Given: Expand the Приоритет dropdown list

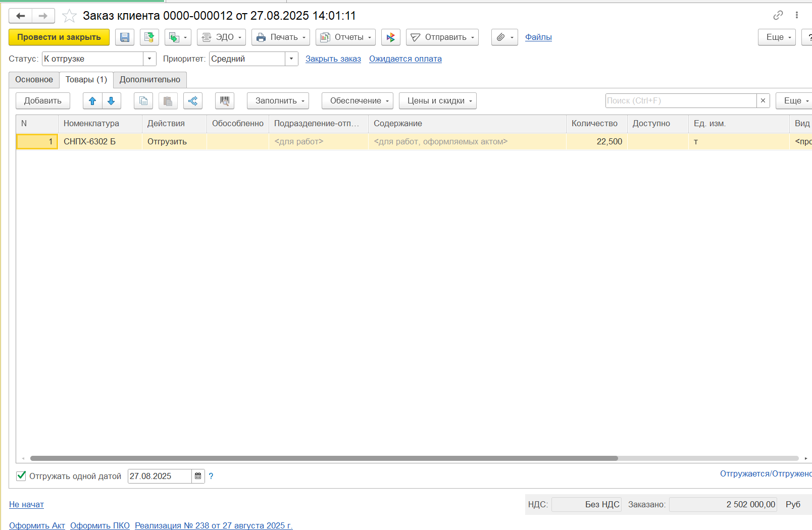Looking at the screenshot, I should pos(291,59).
